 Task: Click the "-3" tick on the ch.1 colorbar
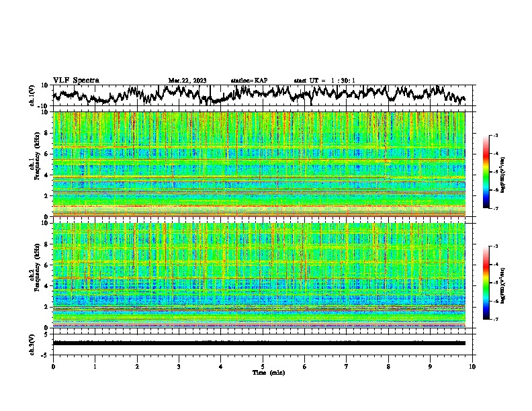click(496, 135)
